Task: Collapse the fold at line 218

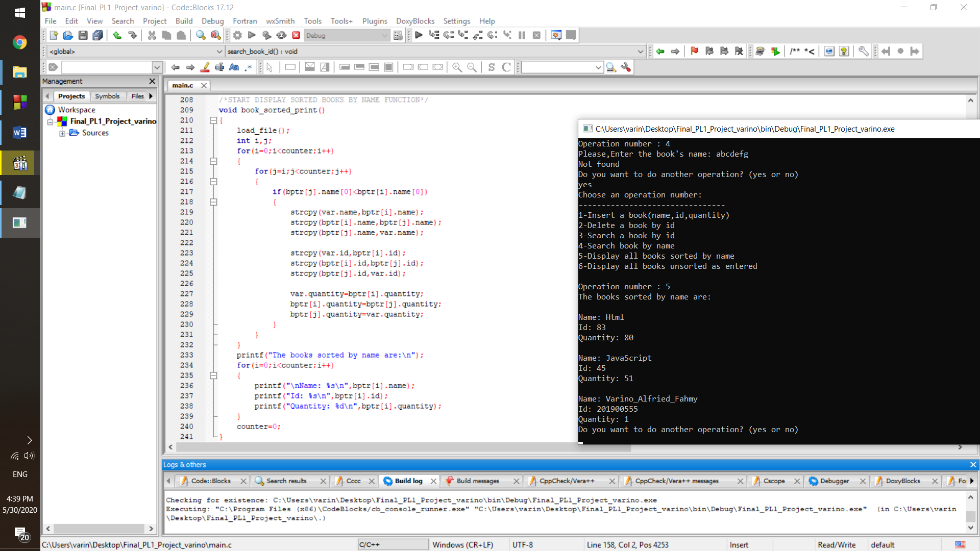Action: point(213,202)
